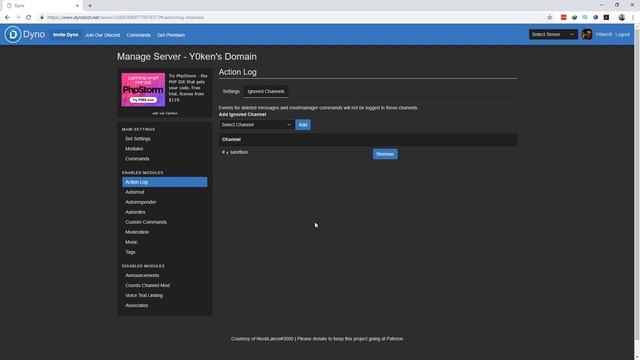Click the Dyno logo icon
The height and width of the screenshot is (360, 640).
(x=13, y=35)
